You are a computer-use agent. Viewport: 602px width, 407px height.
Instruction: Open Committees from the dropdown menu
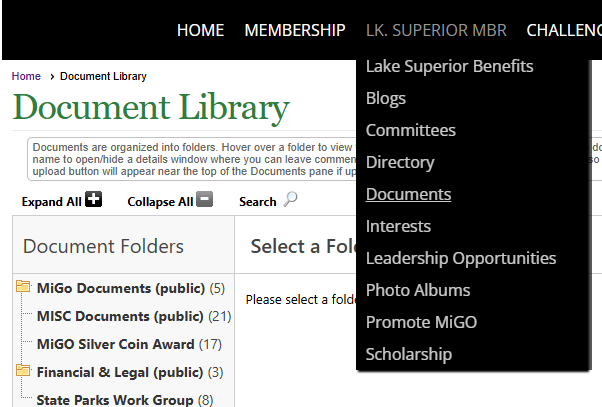click(410, 130)
